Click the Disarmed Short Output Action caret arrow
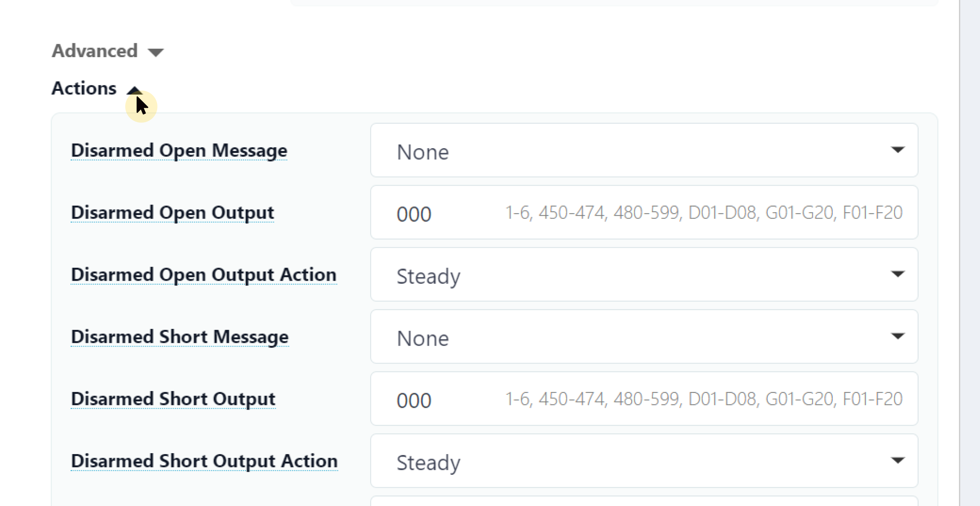Image resolution: width=980 pixels, height=506 pixels. 897,460
